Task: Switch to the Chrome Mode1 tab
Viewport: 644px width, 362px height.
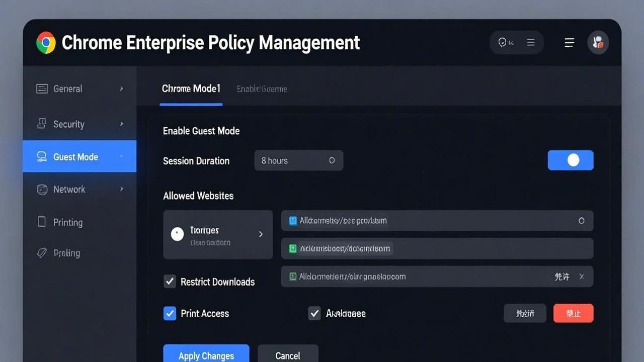Action: (191, 89)
